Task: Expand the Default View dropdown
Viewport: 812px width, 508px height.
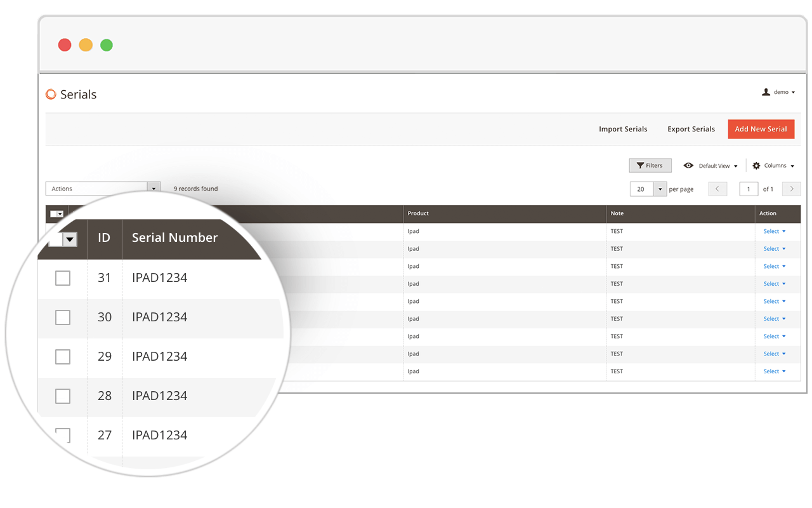Action: coord(718,166)
